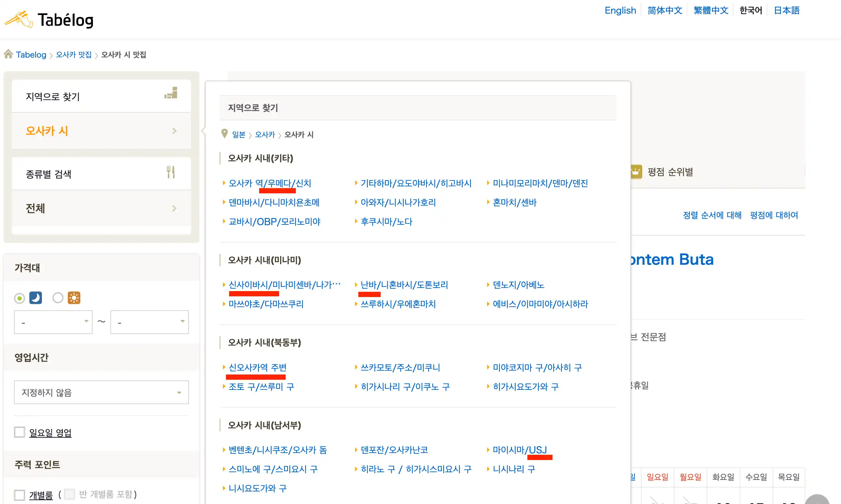Click the map pin location icon
Image resolution: width=841 pixels, height=504 pixels.
[225, 134]
